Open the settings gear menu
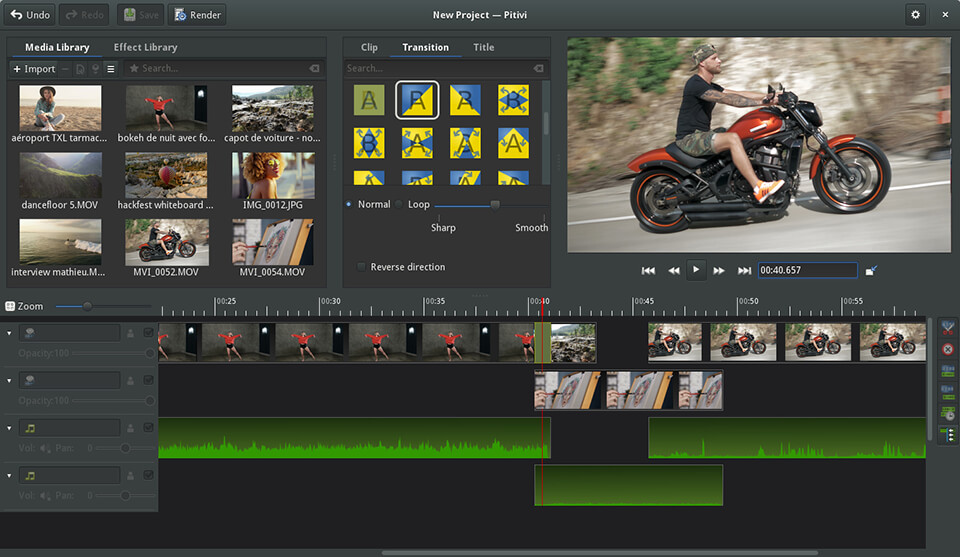The width and height of the screenshot is (960, 557). [915, 15]
